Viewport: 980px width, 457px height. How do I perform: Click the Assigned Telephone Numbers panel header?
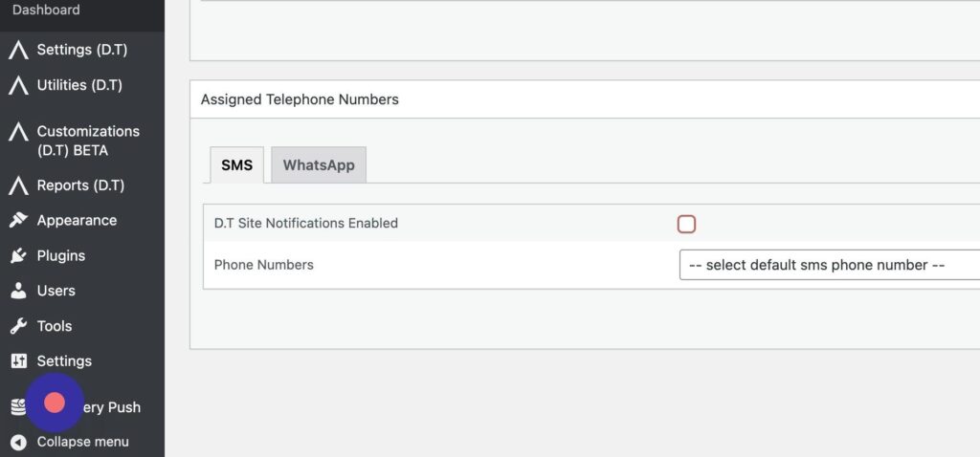[x=300, y=99]
